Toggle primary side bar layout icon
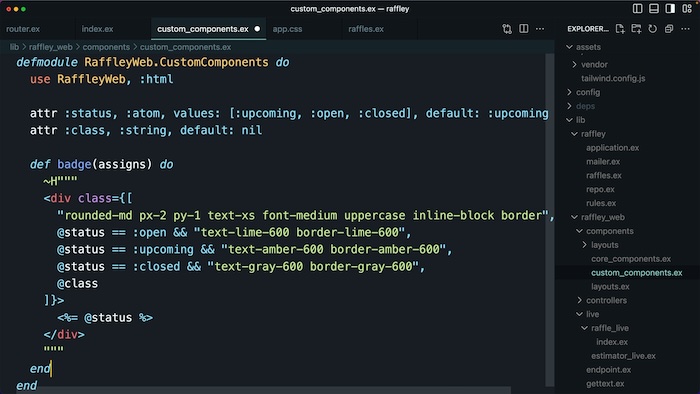The image size is (700, 394). pos(638,8)
